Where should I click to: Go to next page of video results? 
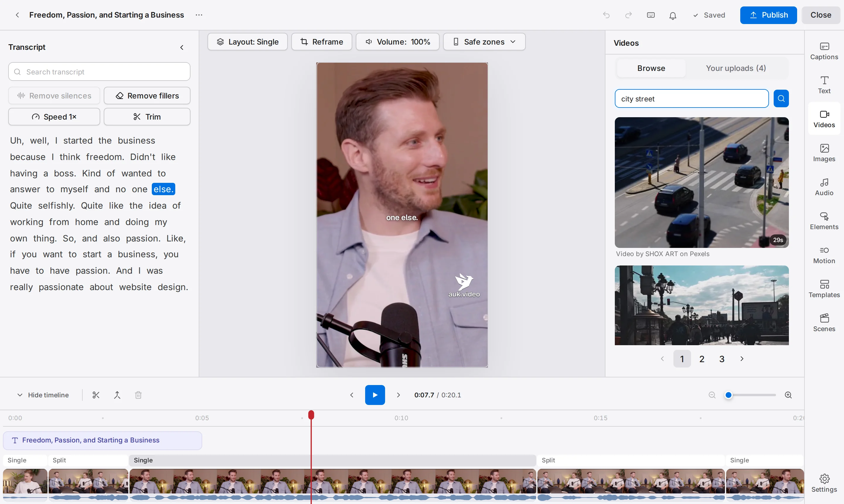(742, 359)
